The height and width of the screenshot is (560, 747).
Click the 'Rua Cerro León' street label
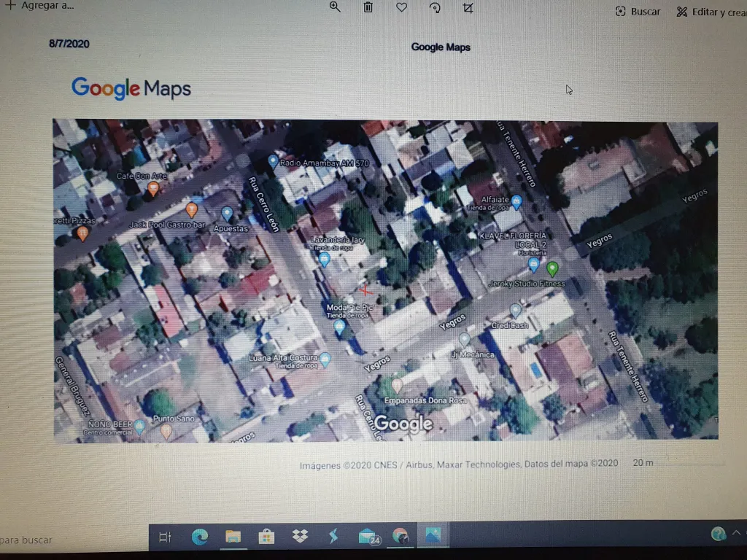[263, 204]
